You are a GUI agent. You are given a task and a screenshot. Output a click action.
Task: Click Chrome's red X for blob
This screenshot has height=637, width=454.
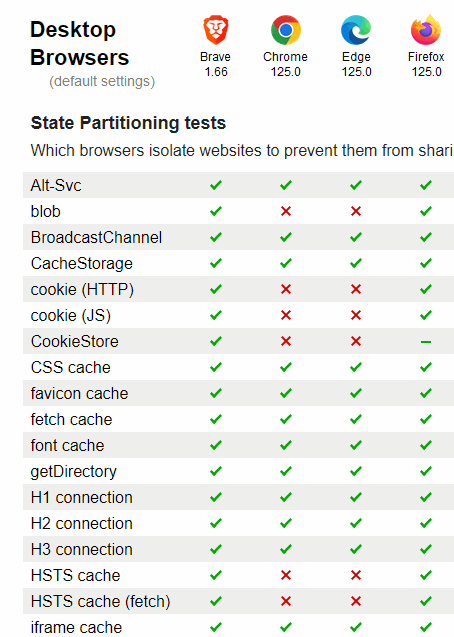pyautogui.click(x=286, y=211)
